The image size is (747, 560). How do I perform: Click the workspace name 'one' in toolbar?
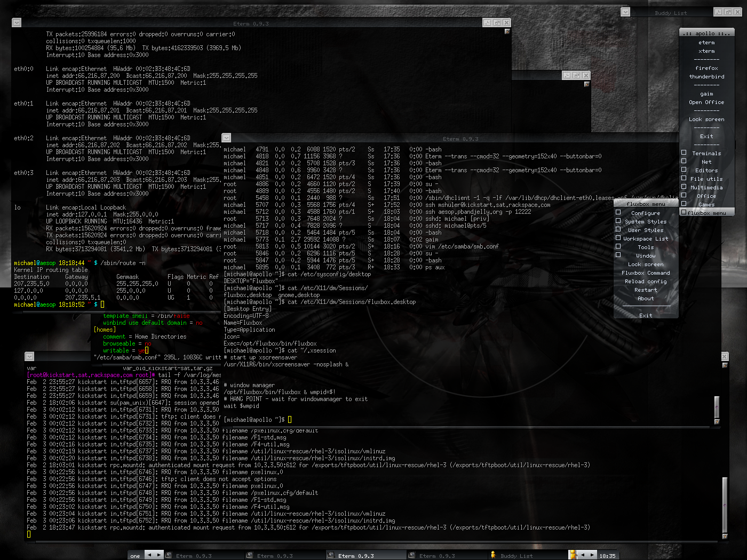coord(135,556)
